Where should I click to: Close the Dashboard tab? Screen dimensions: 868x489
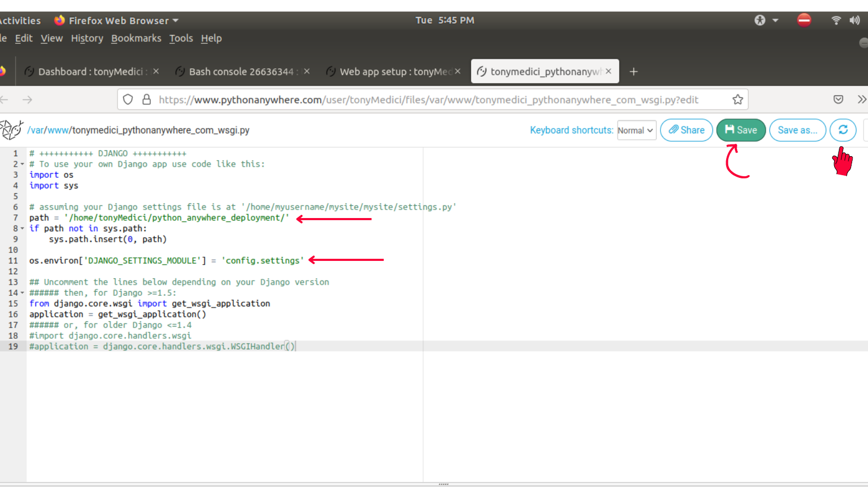click(x=156, y=71)
